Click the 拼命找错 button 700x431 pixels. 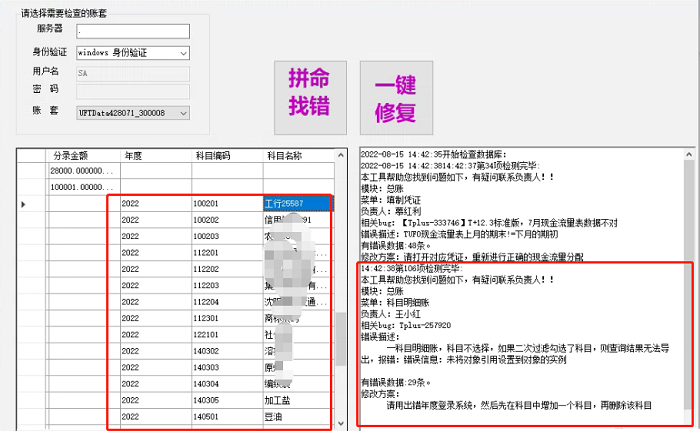(310, 98)
